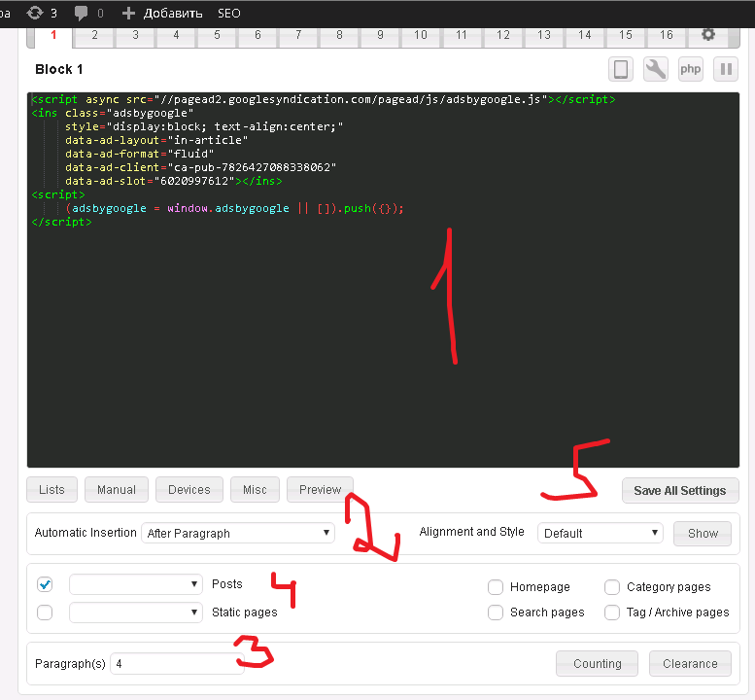Switch to block tab 16
The width and height of the screenshot is (755, 700).
667,35
